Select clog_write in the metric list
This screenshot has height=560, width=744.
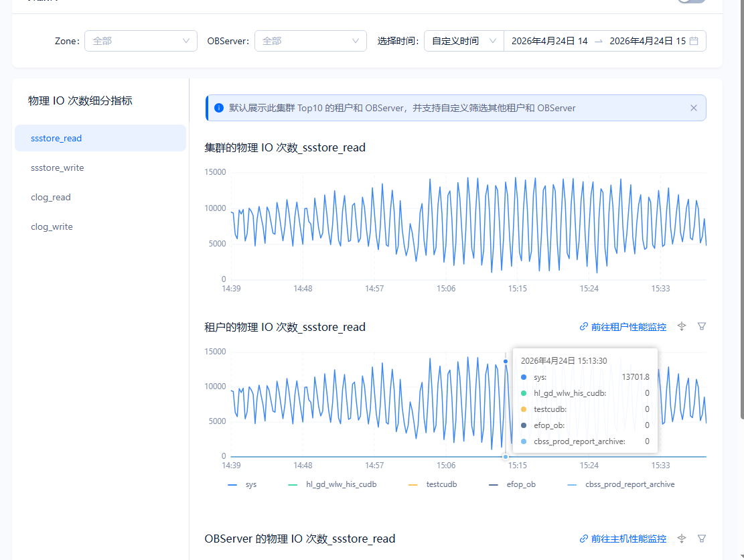pos(52,226)
